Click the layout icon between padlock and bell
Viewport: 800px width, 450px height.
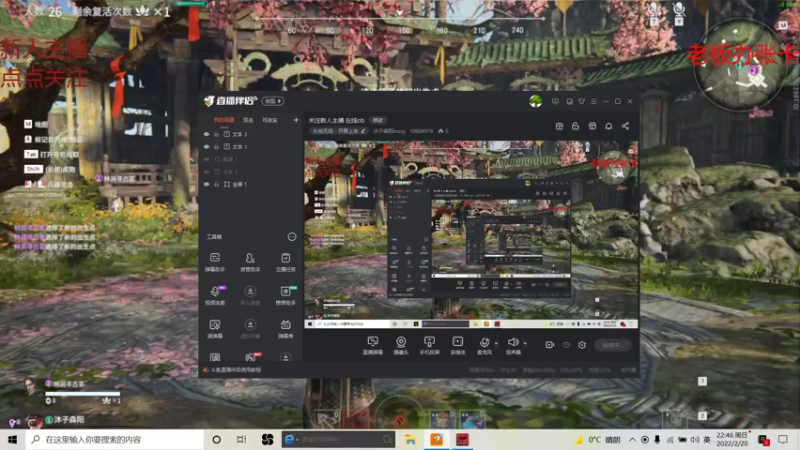tap(592, 126)
